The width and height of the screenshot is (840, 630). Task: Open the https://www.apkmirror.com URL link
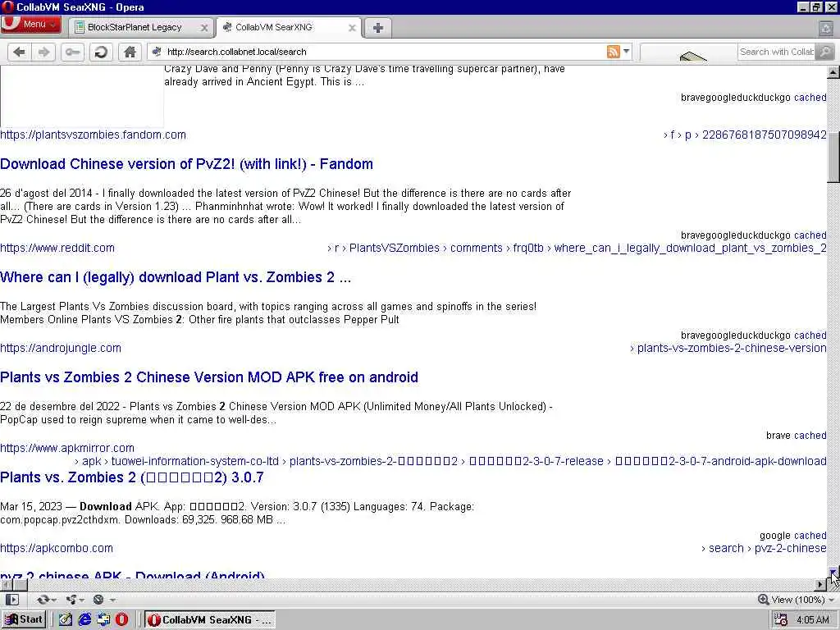coord(67,448)
